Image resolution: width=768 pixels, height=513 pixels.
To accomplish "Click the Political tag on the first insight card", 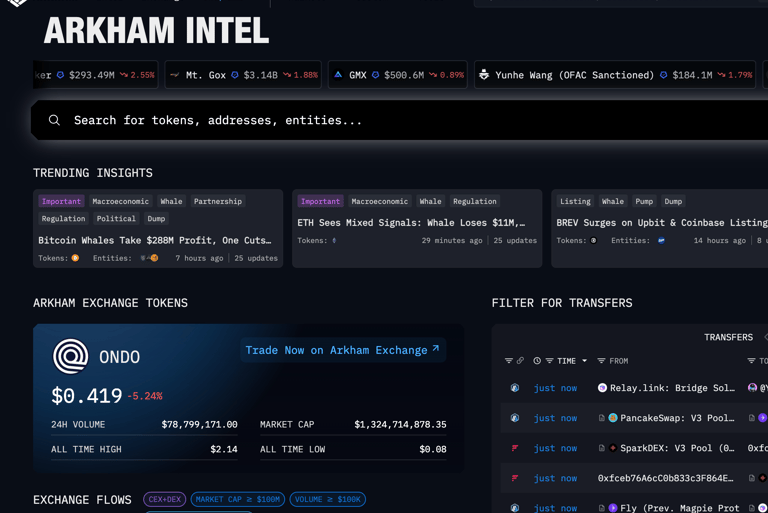I will tap(116, 219).
